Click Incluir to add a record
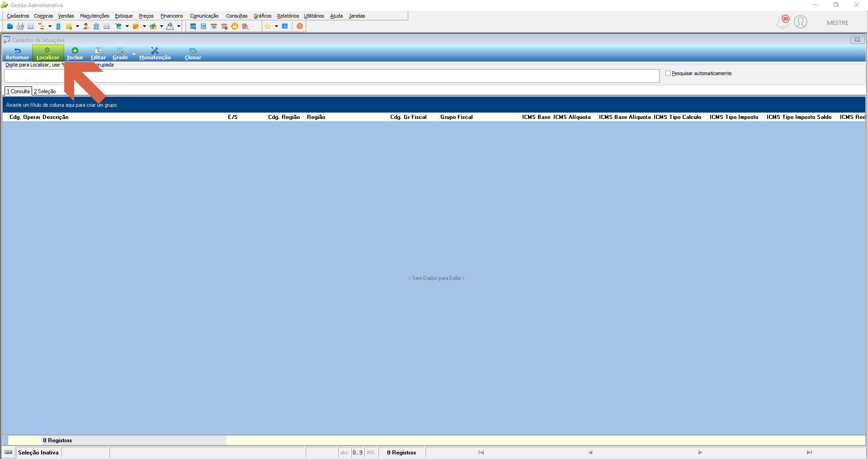Viewport: 868px width, 459px height. pos(75,54)
